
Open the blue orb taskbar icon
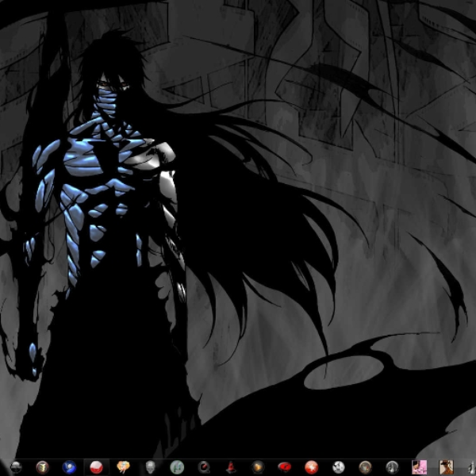point(69,467)
